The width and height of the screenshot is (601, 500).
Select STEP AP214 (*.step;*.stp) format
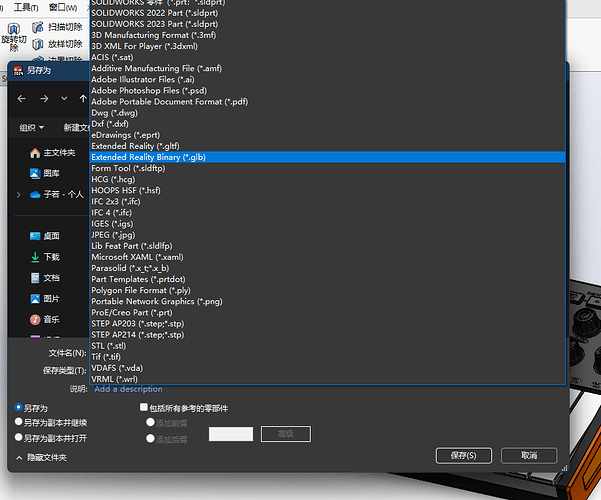tap(327, 335)
